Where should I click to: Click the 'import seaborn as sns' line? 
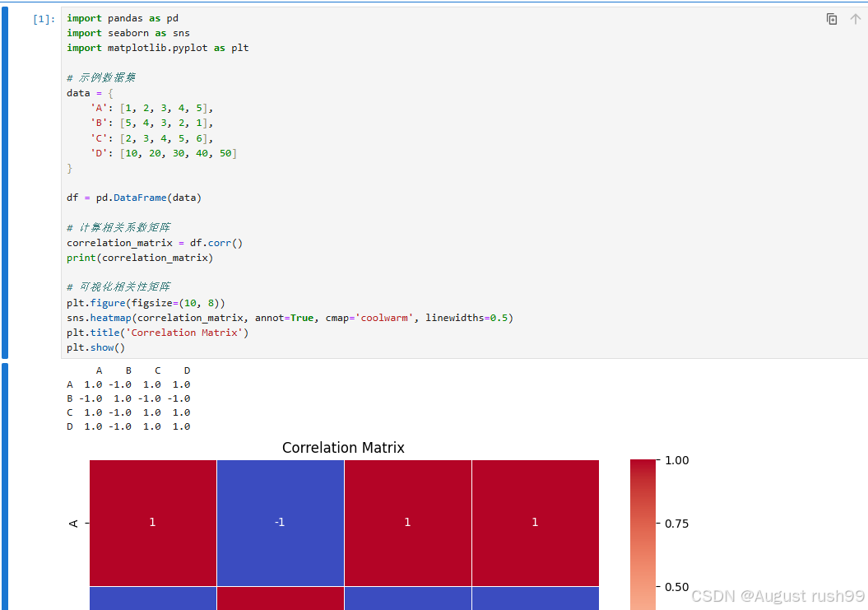click(x=128, y=33)
